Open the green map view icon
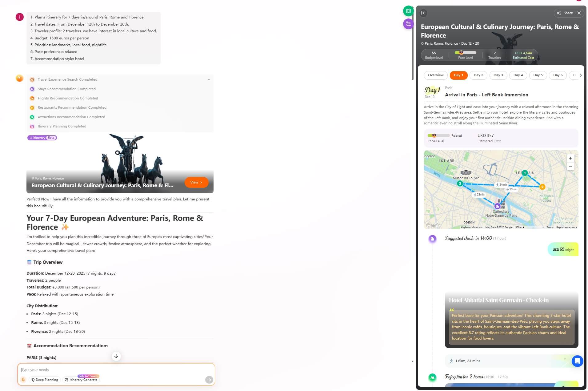 (x=408, y=11)
